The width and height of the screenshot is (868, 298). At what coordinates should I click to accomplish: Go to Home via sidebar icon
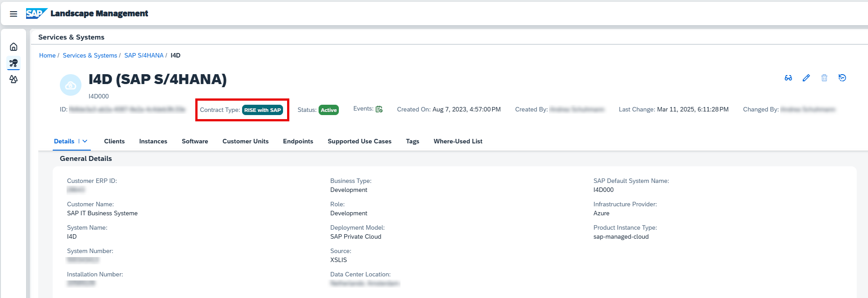tap(13, 47)
